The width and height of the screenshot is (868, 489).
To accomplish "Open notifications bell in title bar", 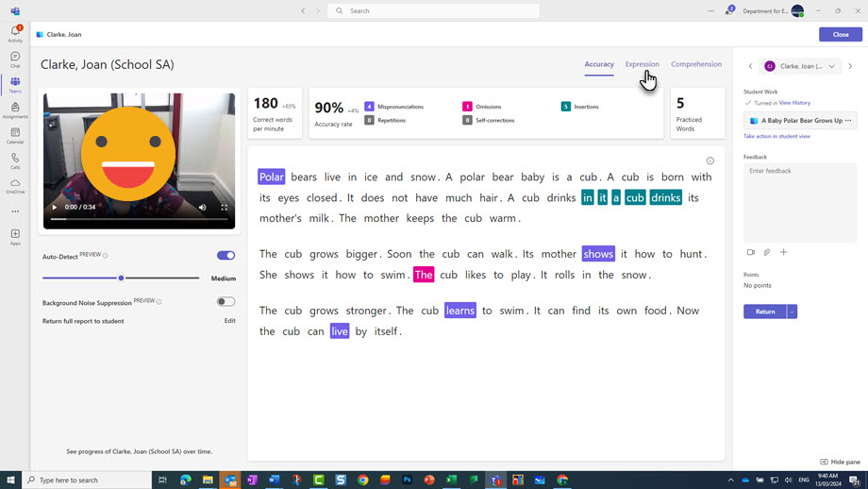I will click(729, 10).
